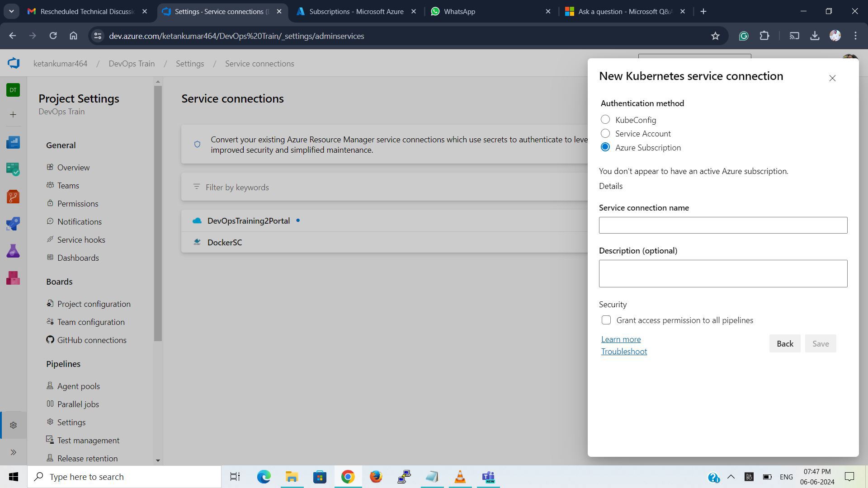Open Agent pools settings
The image size is (868, 488).
coord(78,386)
